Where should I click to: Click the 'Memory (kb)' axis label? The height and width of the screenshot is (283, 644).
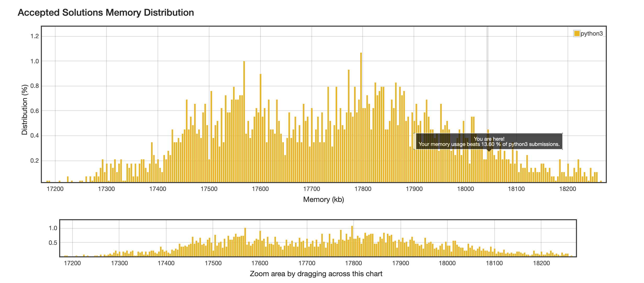(x=323, y=200)
